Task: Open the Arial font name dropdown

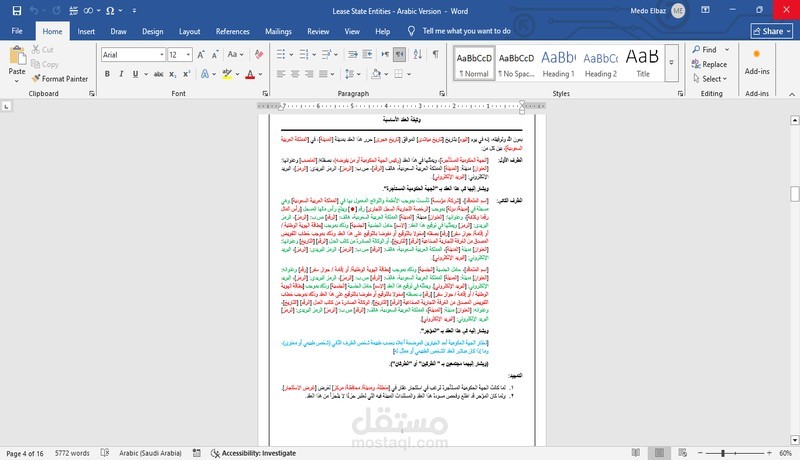Action: click(162, 55)
